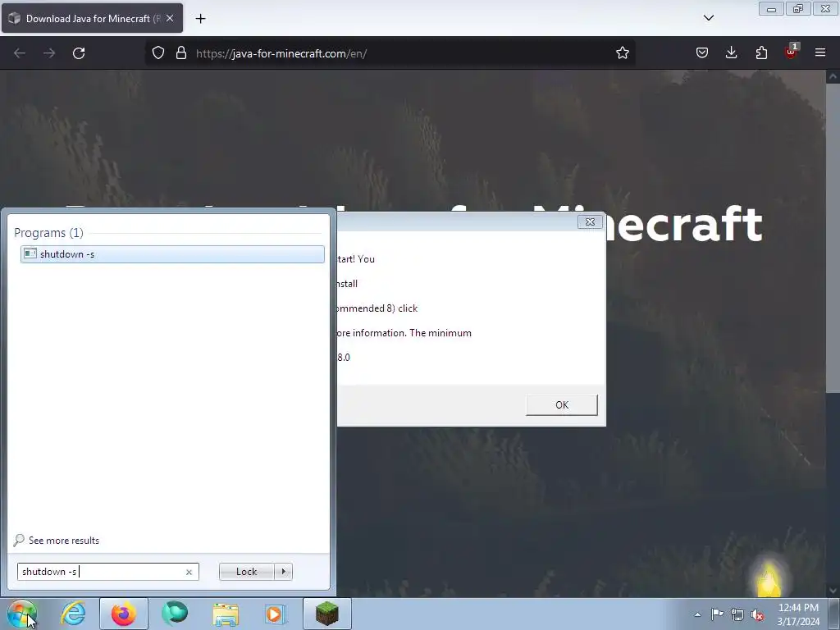Click the scrollbar up arrow

click(833, 76)
